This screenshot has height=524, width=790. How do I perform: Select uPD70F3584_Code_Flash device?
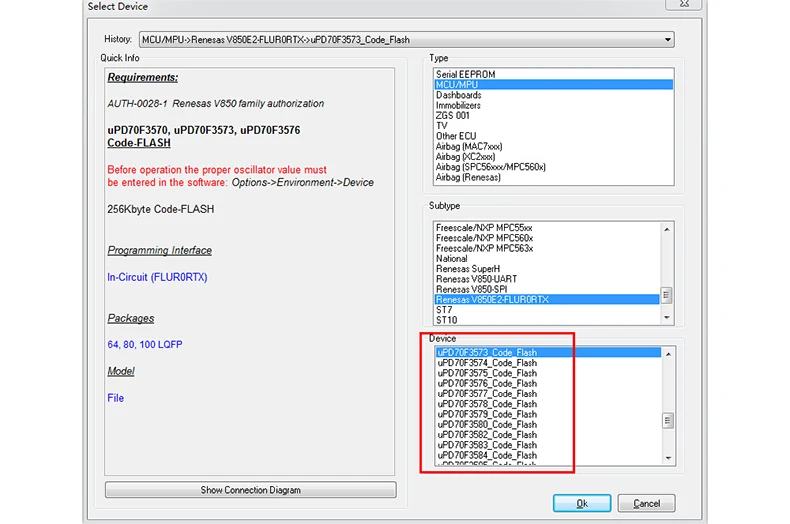(x=548, y=455)
